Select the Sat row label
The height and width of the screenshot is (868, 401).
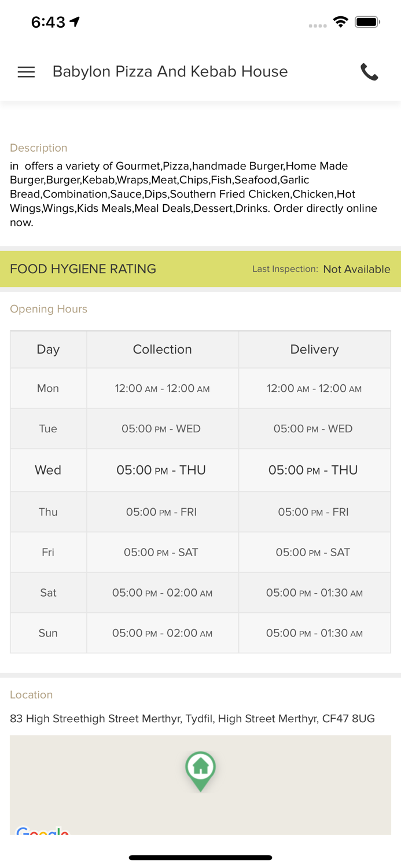48,593
